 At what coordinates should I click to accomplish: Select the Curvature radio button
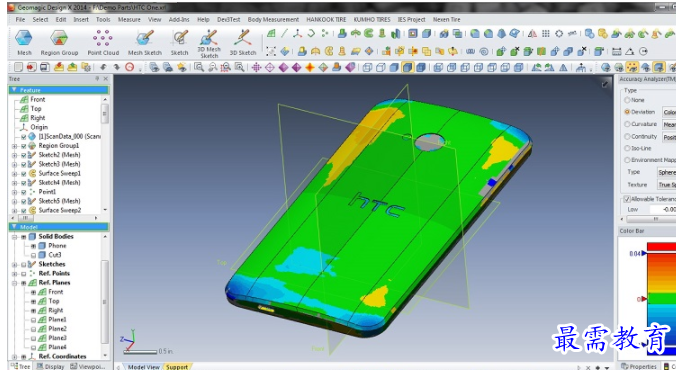(628, 124)
